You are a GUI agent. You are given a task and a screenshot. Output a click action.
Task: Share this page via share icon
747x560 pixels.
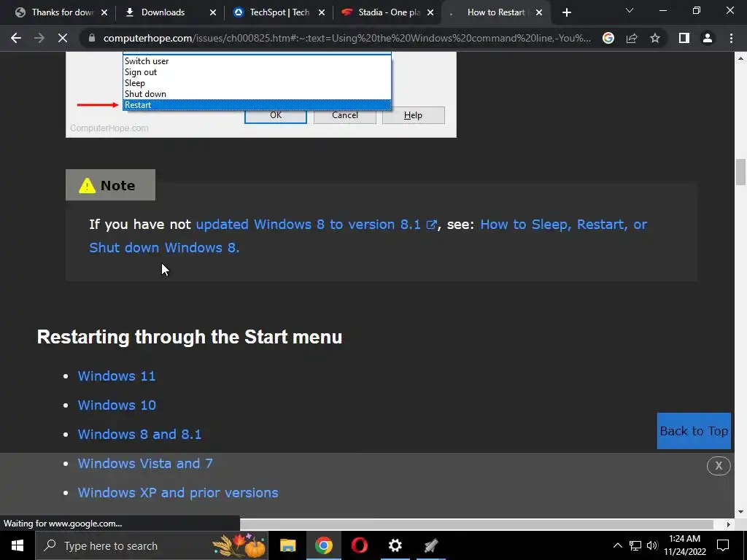pyautogui.click(x=632, y=38)
